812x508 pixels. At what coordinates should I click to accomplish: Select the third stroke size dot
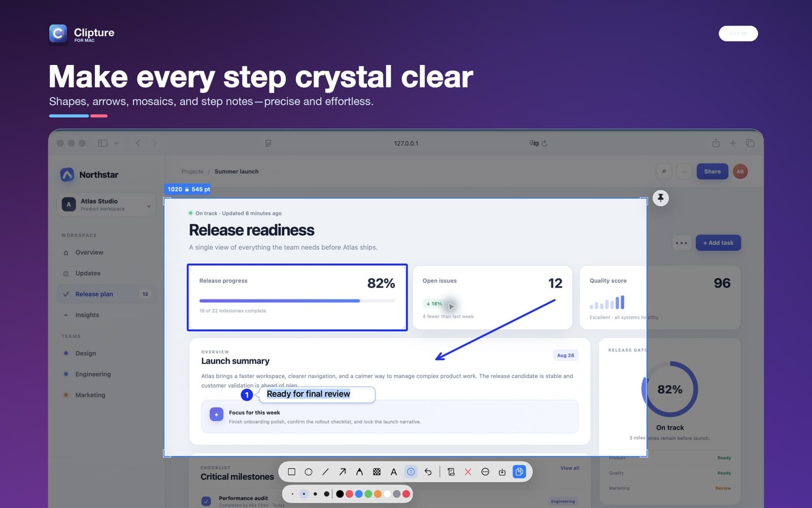315,494
